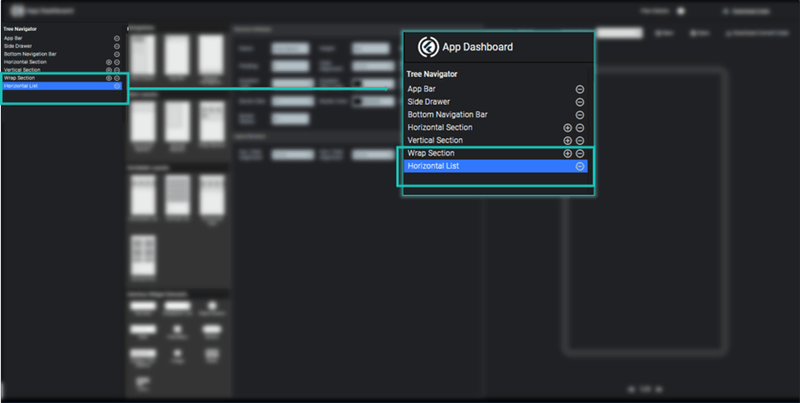
Task: Click the App Dashboard title in enlarged panel
Action: [479, 47]
